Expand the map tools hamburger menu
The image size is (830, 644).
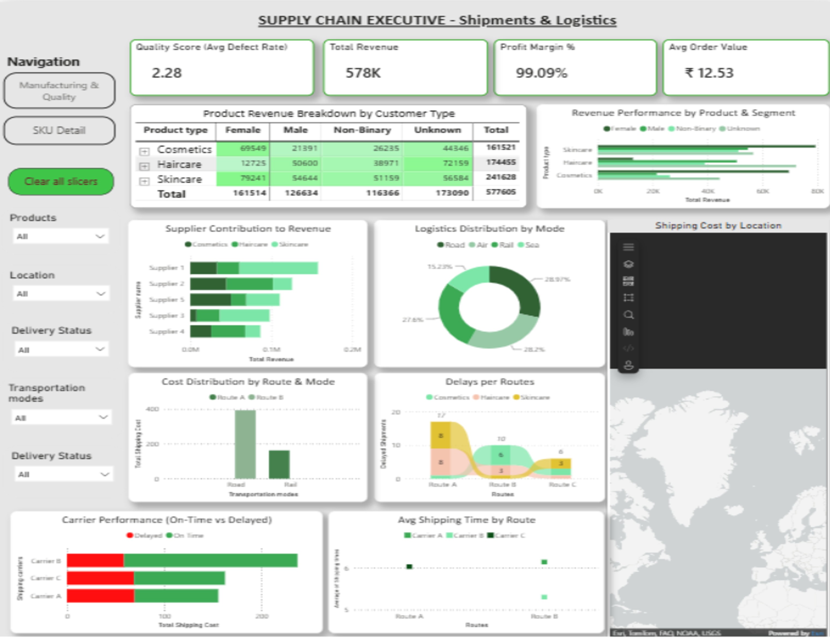tap(628, 247)
